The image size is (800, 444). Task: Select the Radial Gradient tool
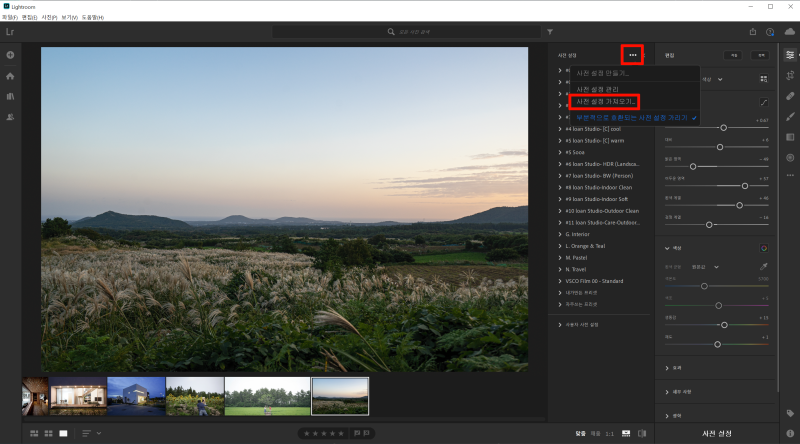pos(790,158)
